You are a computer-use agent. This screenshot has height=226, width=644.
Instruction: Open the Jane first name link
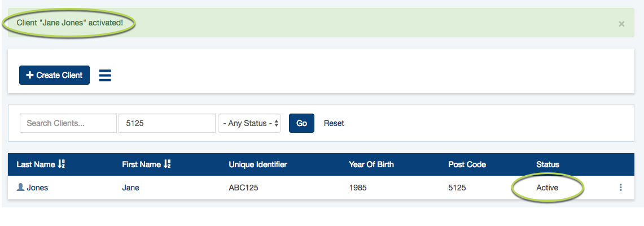point(130,188)
